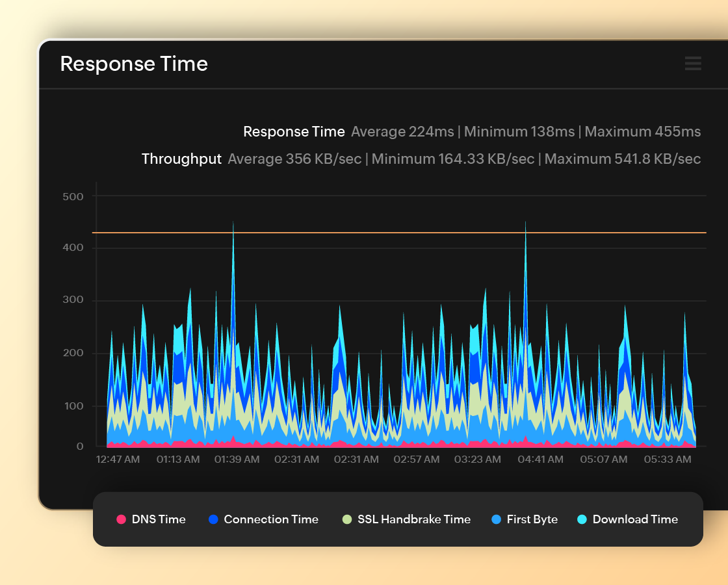Click the Response Time chart title
Screen dimensions: 728x585
pyautogui.click(x=134, y=64)
